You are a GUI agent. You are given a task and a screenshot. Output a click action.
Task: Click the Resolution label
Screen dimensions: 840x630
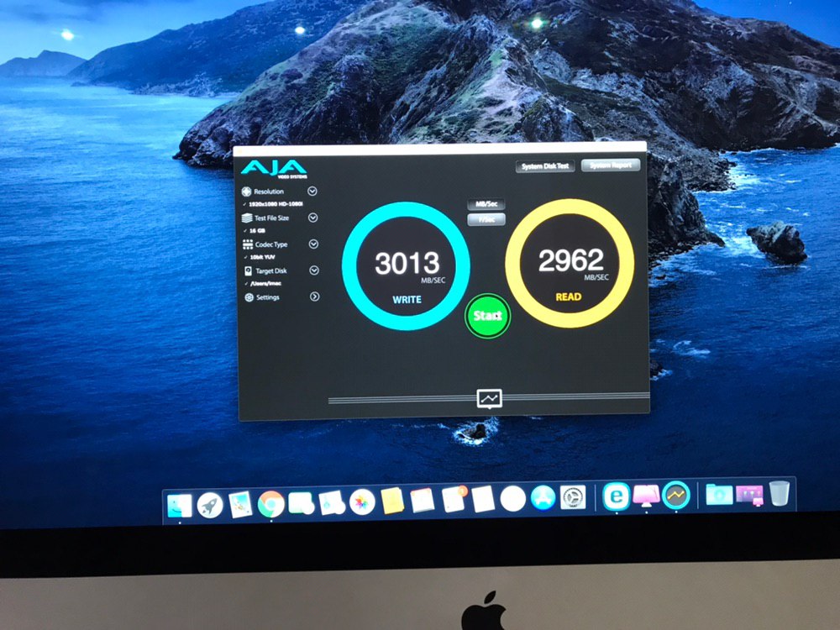pyautogui.click(x=269, y=192)
